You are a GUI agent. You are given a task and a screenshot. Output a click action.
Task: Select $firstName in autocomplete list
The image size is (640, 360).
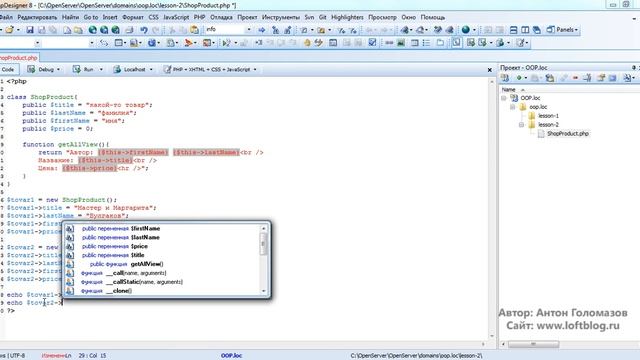point(162,229)
